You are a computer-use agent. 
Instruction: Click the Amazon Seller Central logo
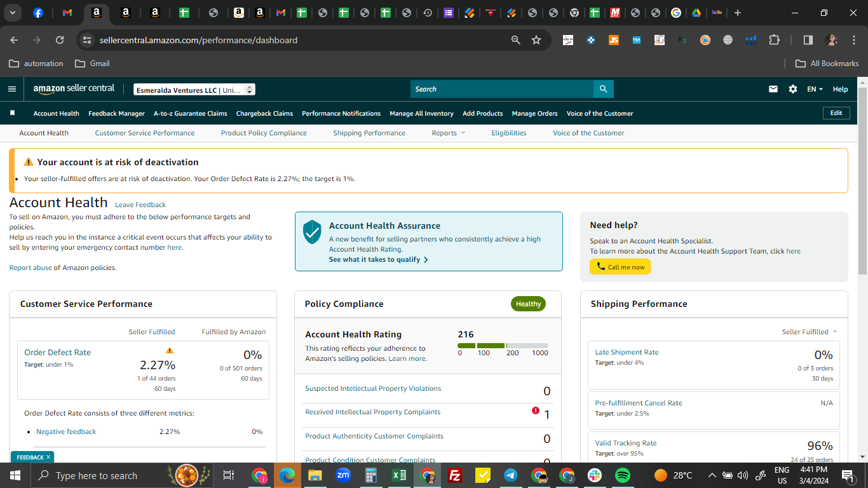[74, 89]
